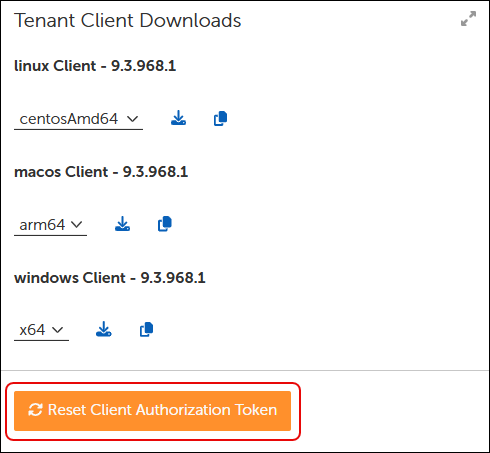
Task: Copy the windows client download link
Action: pos(146,329)
